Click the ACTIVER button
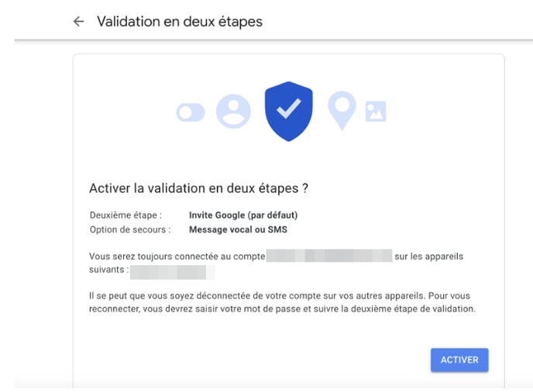This screenshot has height=392, width=533. tap(459, 359)
